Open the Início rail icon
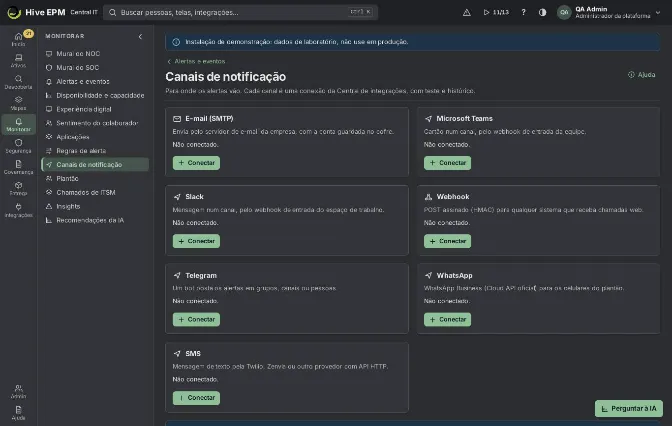Viewport: 672px width, 426px height. 18,39
